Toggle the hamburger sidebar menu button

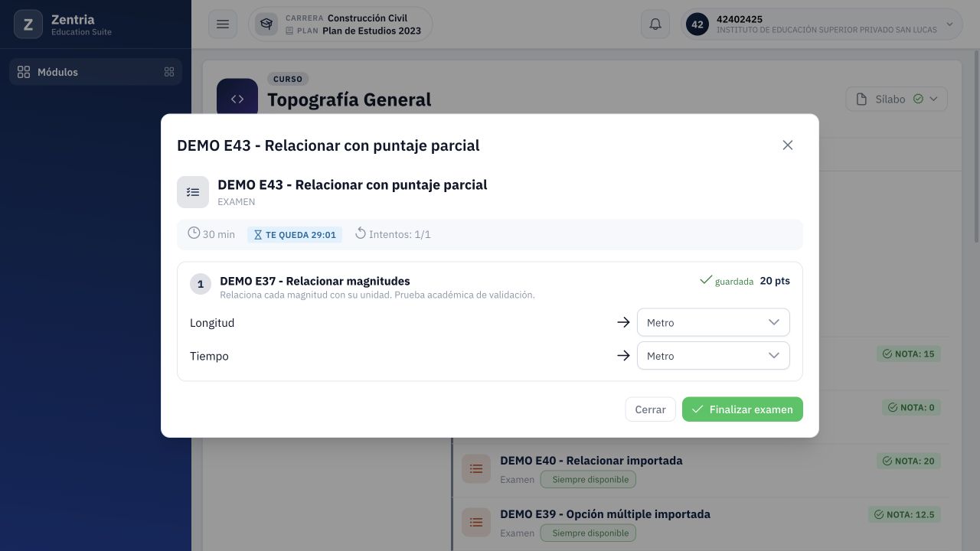coord(223,24)
